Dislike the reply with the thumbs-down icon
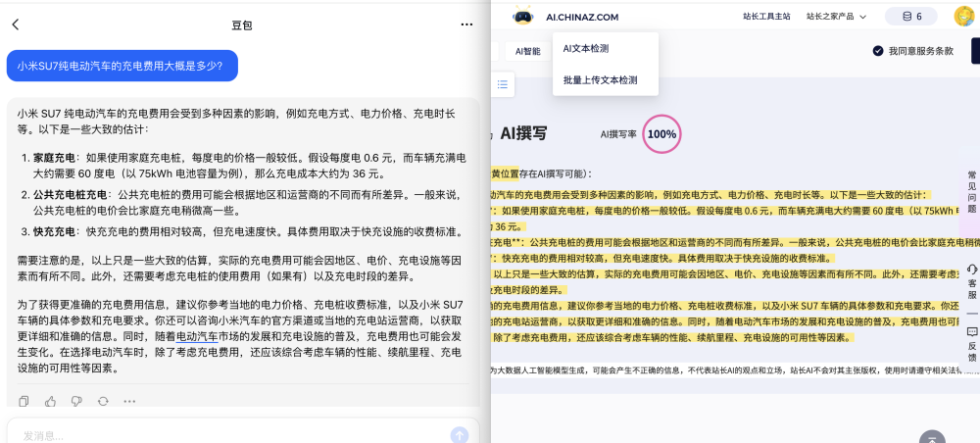 (76, 401)
